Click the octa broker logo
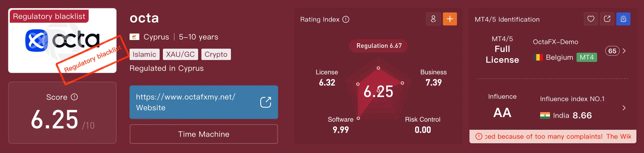Viewport: 644px width, 153px height. pyautogui.click(x=62, y=41)
